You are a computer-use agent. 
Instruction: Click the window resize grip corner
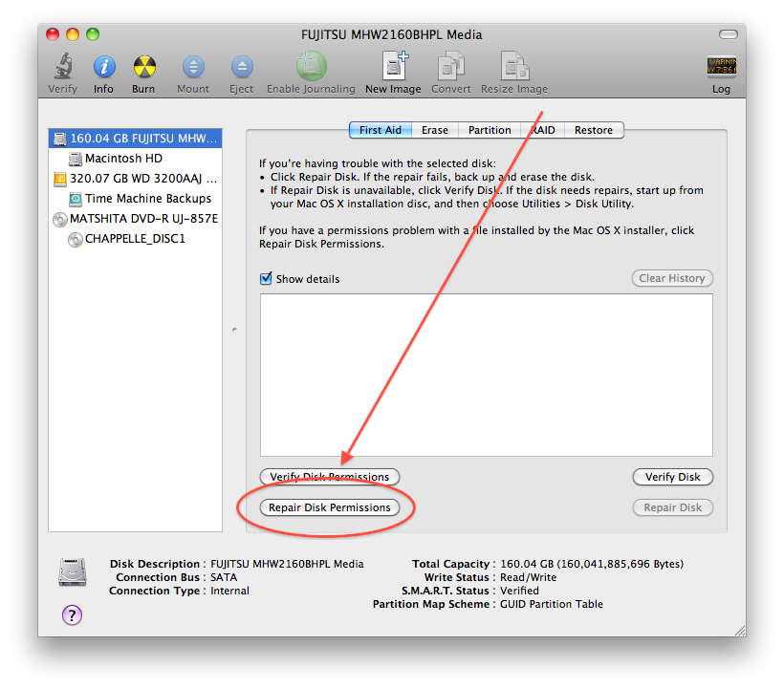(x=740, y=631)
